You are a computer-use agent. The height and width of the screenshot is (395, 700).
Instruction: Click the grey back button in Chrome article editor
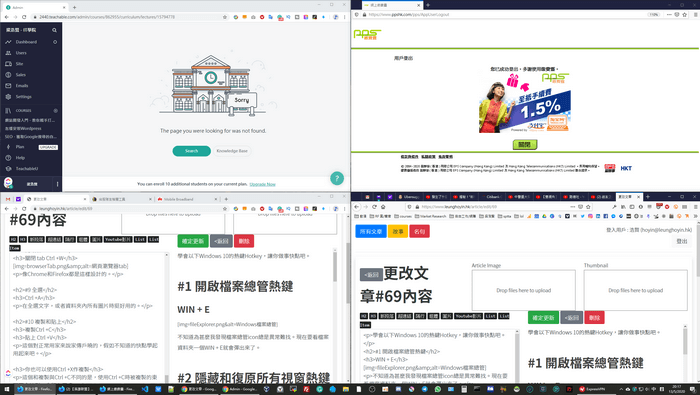[221, 241]
